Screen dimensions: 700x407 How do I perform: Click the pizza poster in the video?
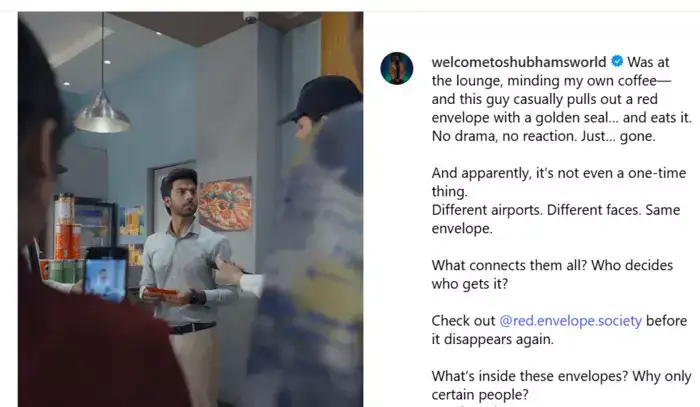(x=225, y=204)
